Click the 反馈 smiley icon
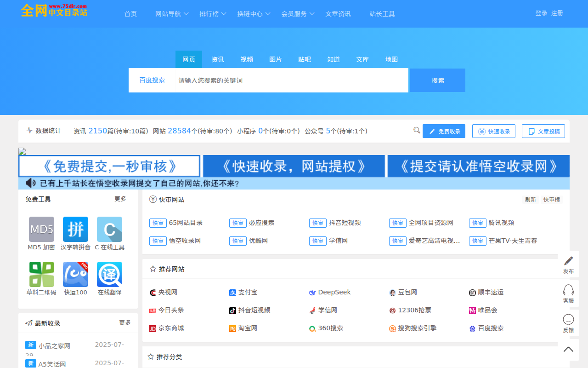This screenshot has width=588, height=368. (568, 319)
